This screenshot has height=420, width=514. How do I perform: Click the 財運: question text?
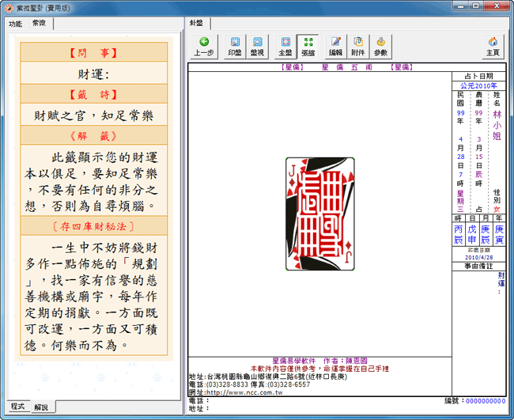click(94, 74)
